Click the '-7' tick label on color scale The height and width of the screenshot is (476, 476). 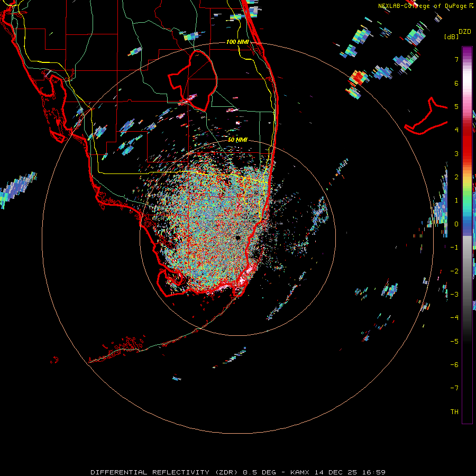click(x=454, y=388)
